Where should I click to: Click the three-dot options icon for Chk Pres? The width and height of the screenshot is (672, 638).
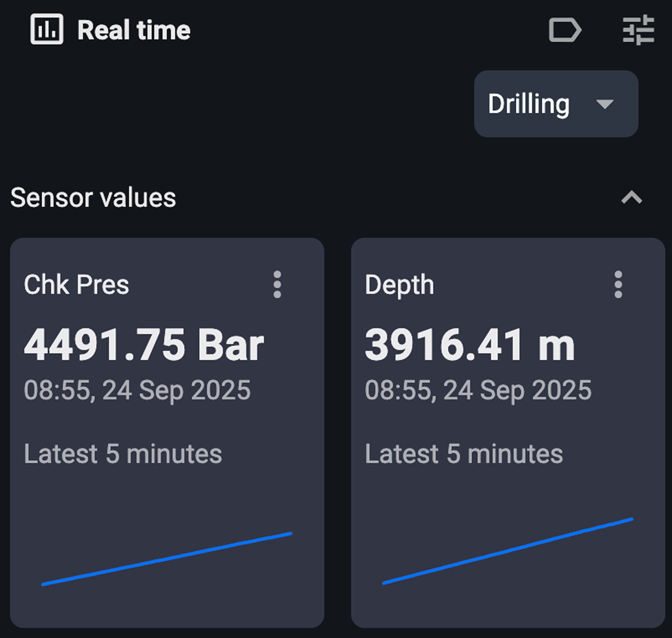(278, 285)
